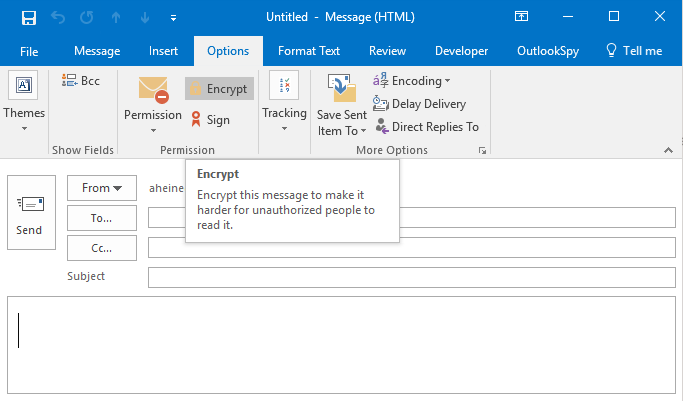Click the Sign ribbon button
Screen dimensions: 683x401
coord(208,120)
